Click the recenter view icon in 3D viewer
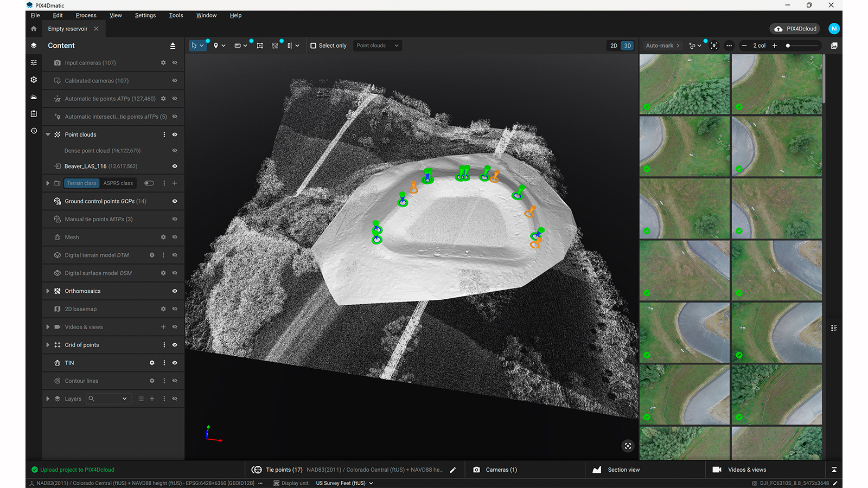 point(628,446)
